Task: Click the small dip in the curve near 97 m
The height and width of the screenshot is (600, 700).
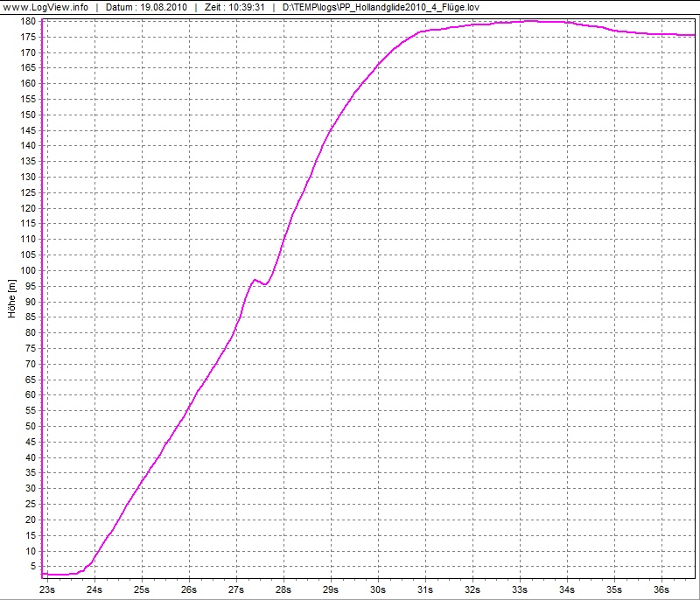Action: point(264,284)
